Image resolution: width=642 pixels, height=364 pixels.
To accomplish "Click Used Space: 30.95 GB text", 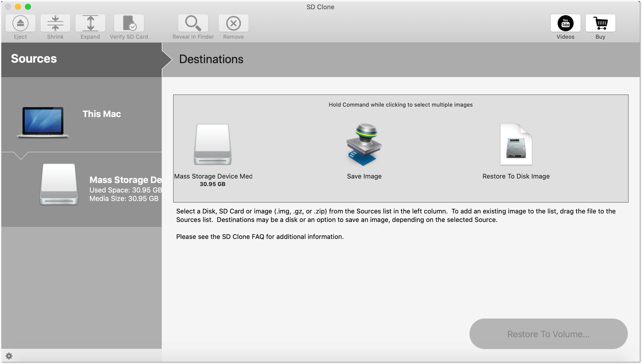I will [x=125, y=190].
